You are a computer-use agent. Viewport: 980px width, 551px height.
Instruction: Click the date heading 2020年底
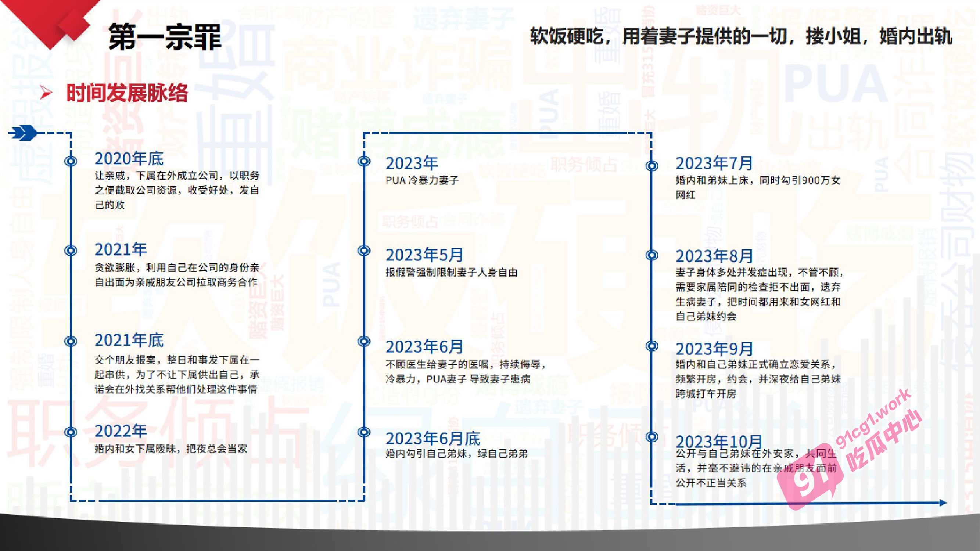(x=129, y=159)
